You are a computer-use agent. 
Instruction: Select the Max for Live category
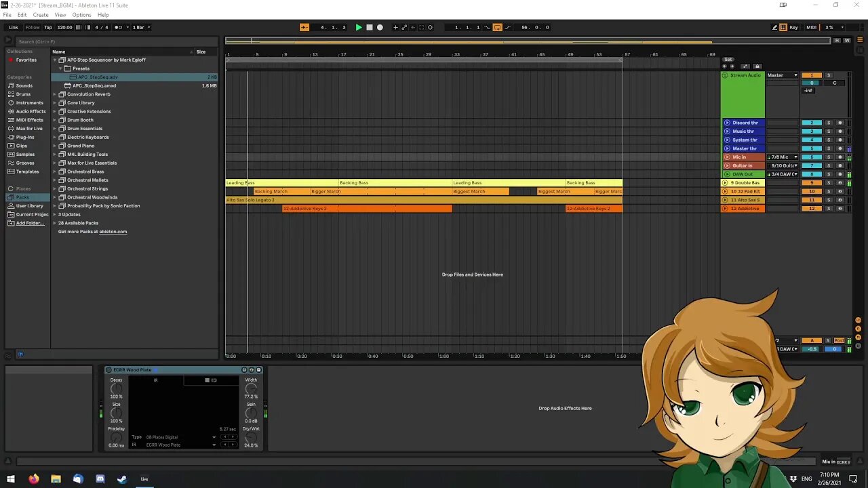click(28, 129)
